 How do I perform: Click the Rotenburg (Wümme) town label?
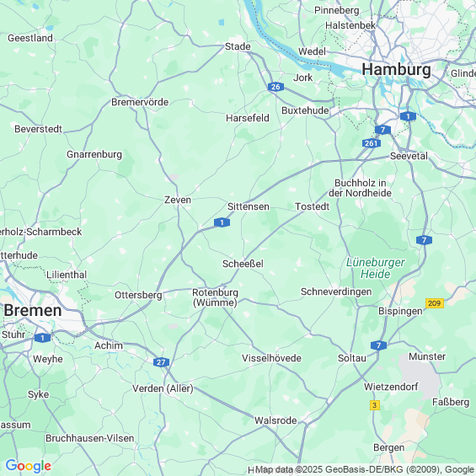(x=215, y=297)
